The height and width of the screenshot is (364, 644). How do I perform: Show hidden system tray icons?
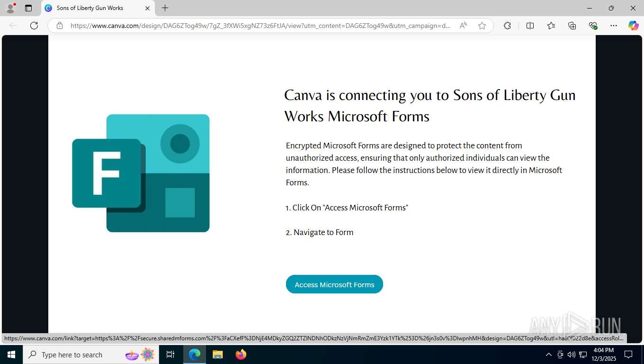tap(549, 355)
